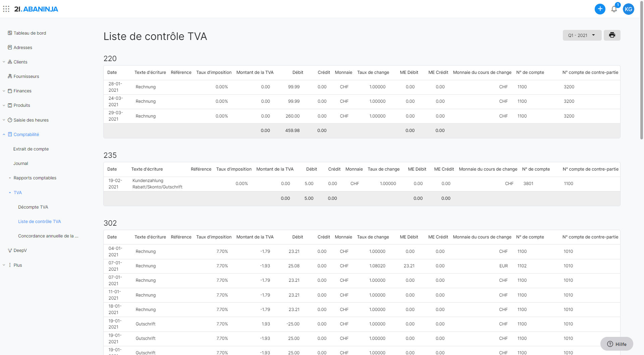Screen dimensions: 644x355
Task: Expand Rapports comptables submenu
Action: [10, 178]
